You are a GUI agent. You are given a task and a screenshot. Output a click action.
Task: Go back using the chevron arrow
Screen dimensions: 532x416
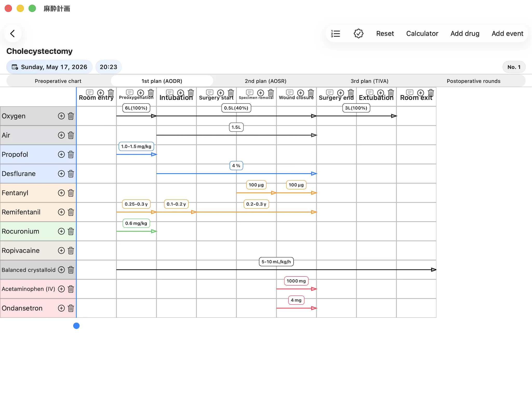(x=12, y=34)
